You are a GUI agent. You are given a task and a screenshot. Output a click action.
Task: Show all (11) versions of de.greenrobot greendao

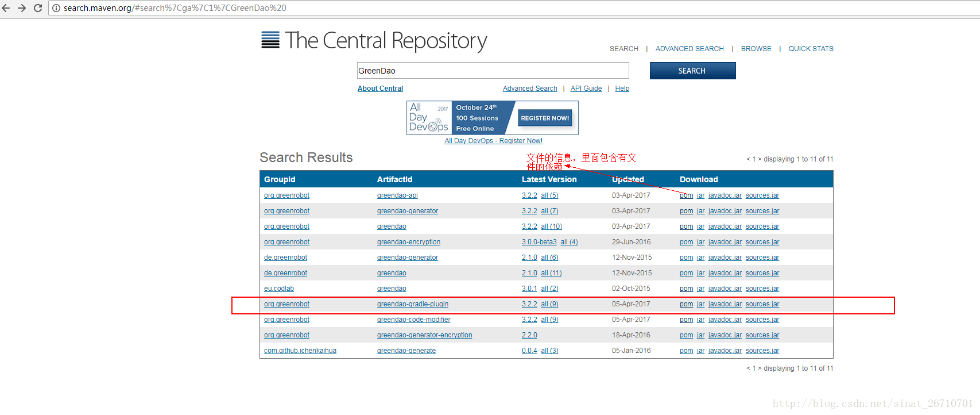point(552,273)
